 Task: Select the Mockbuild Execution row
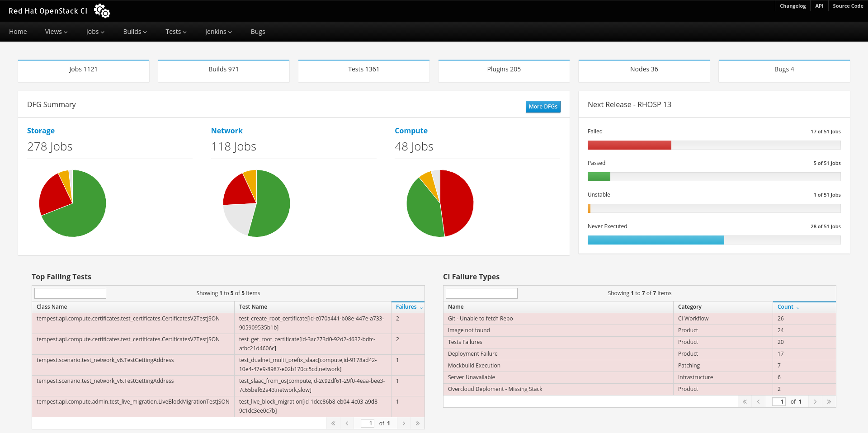click(640, 366)
